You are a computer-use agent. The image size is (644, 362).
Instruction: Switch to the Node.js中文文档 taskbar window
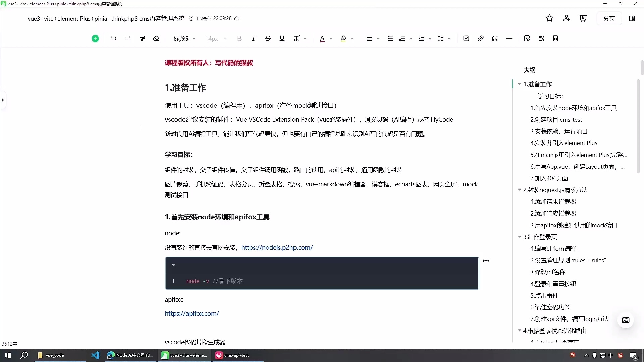tap(130, 355)
